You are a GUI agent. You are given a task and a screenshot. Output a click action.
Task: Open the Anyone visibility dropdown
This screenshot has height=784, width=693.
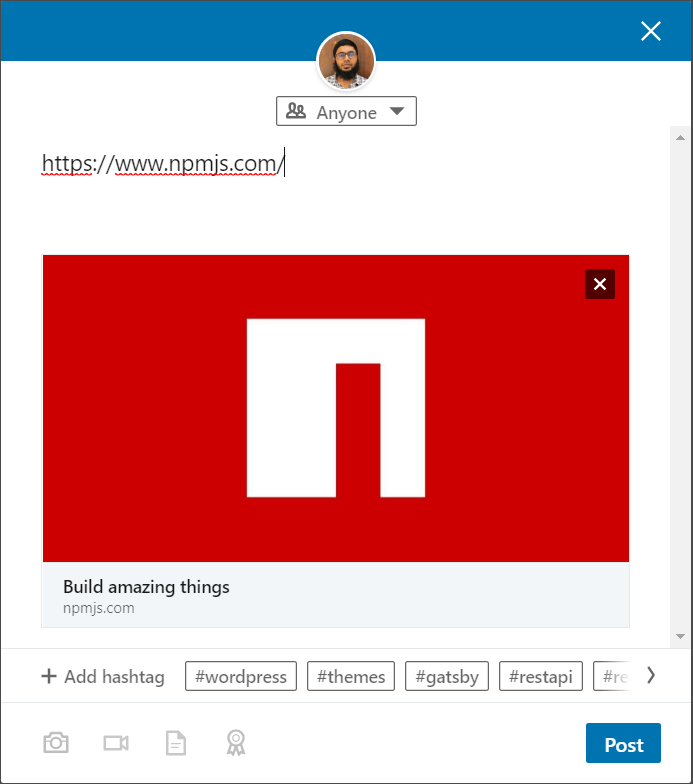[346, 111]
